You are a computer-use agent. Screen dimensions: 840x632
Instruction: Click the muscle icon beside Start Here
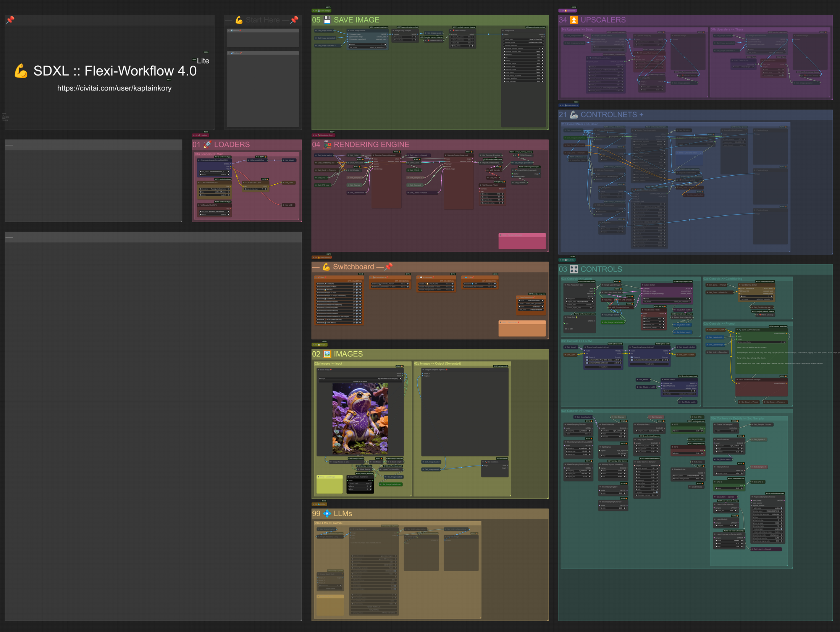click(x=239, y=20)
